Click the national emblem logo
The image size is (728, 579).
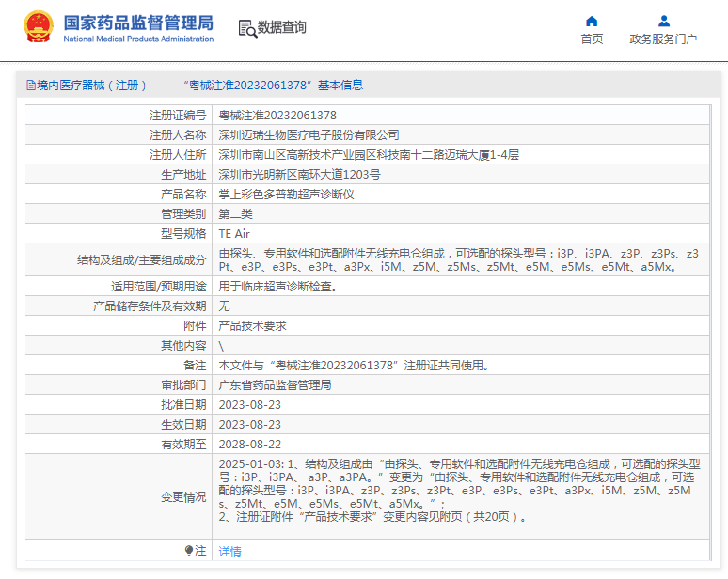(x=39, y=27)
